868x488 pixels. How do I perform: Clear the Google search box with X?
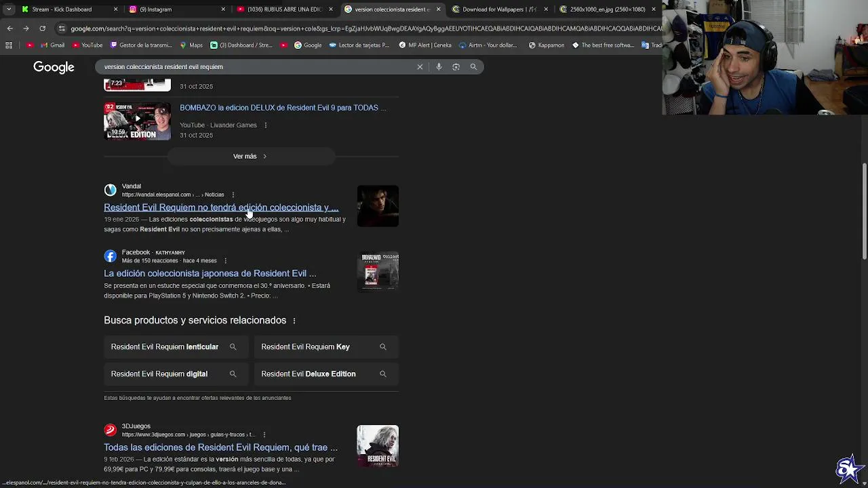(x=420, y=66)
